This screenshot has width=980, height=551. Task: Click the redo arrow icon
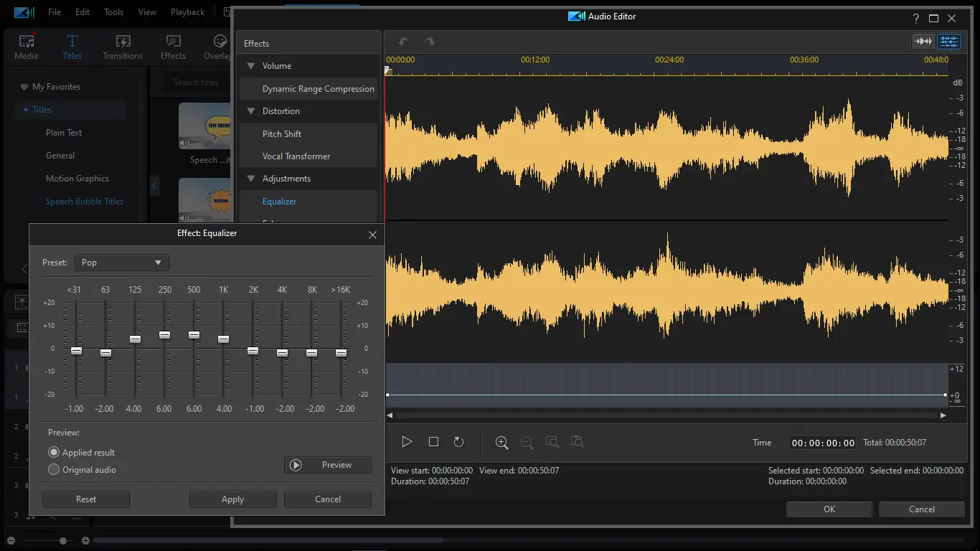(430, 42)
